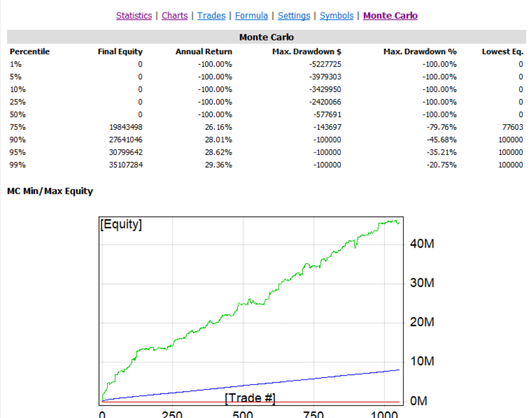This screenshot has height=418, width=532.
Task: Click the Max. Drawdown $ column header
Action: [306, 52]
